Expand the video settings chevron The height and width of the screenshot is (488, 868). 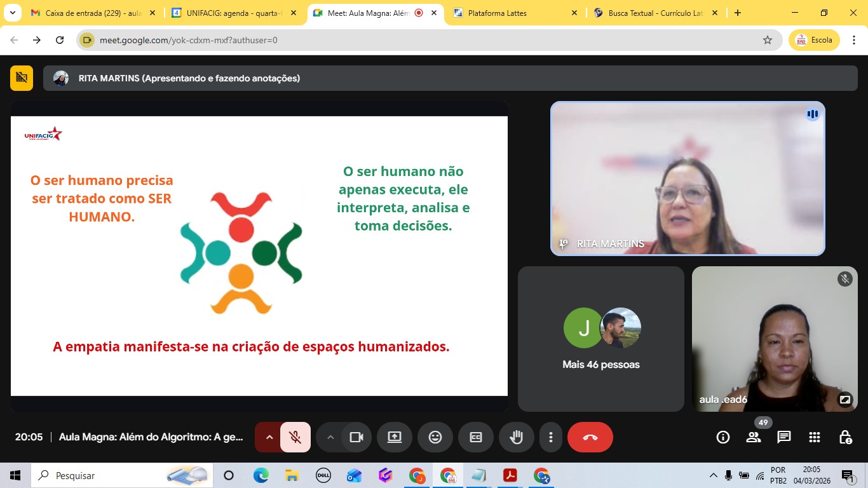(330, 437)
